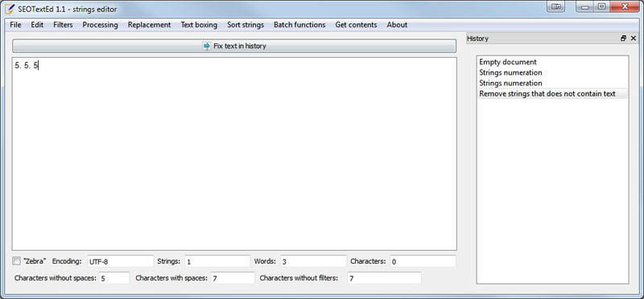
Task: Select the first 'Strings numeration' history entry
Action: pyautogui.click(x=552, y=72)
